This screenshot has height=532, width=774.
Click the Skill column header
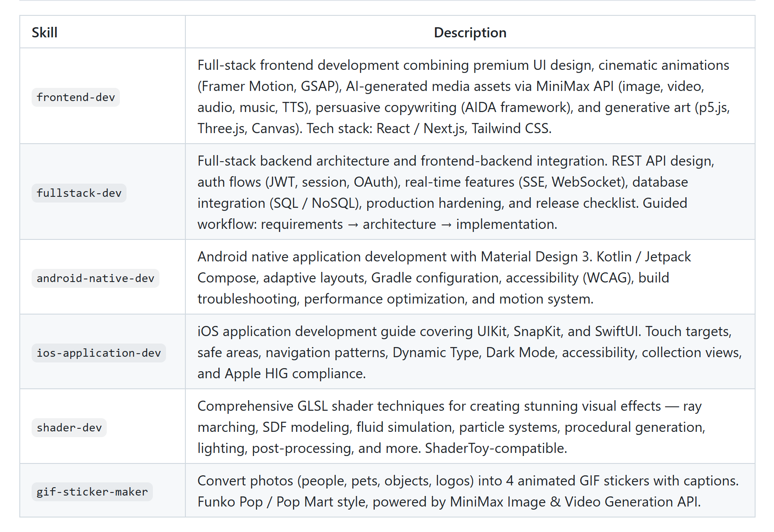click(x=44, y=33)
